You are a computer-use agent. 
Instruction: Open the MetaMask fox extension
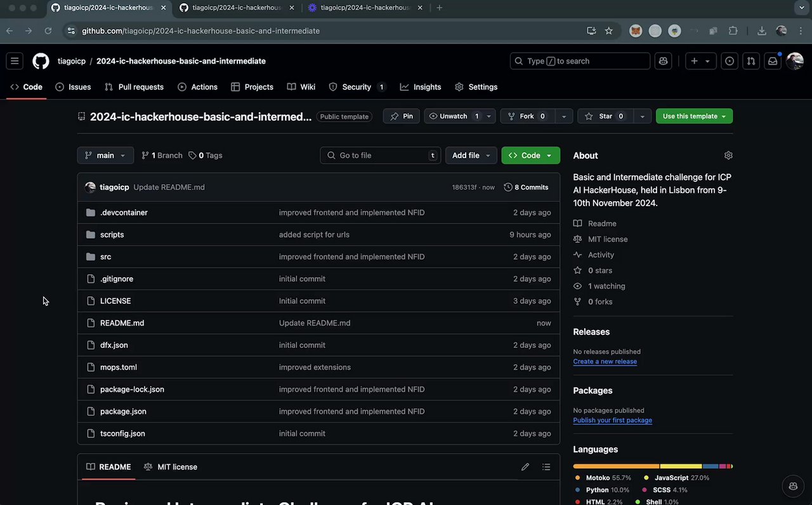coord(636,30)
